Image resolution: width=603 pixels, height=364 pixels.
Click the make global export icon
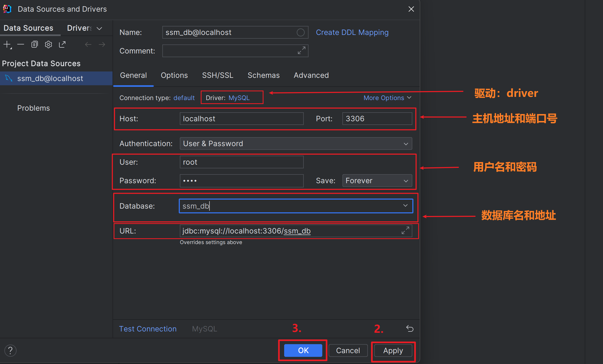[x=62, y=44]
